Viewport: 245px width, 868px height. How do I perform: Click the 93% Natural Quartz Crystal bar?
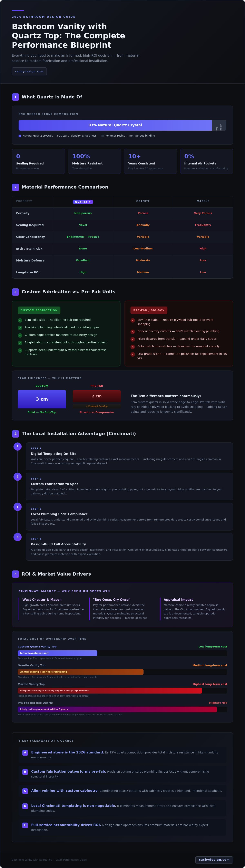115,125
